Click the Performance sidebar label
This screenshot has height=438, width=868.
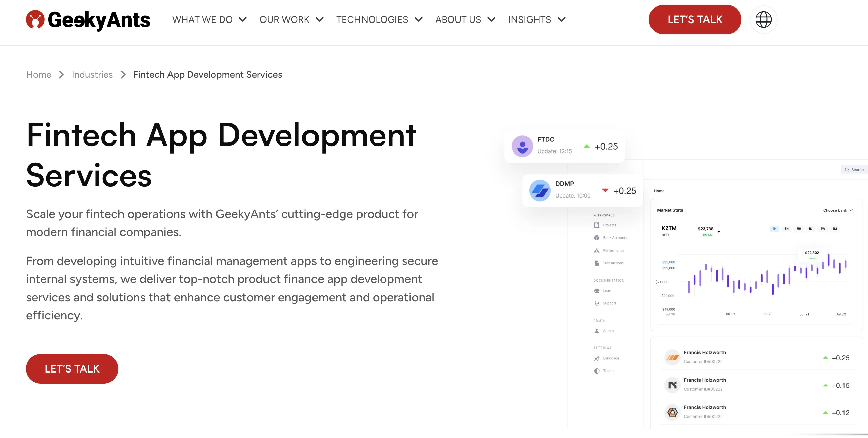(613, 250)
